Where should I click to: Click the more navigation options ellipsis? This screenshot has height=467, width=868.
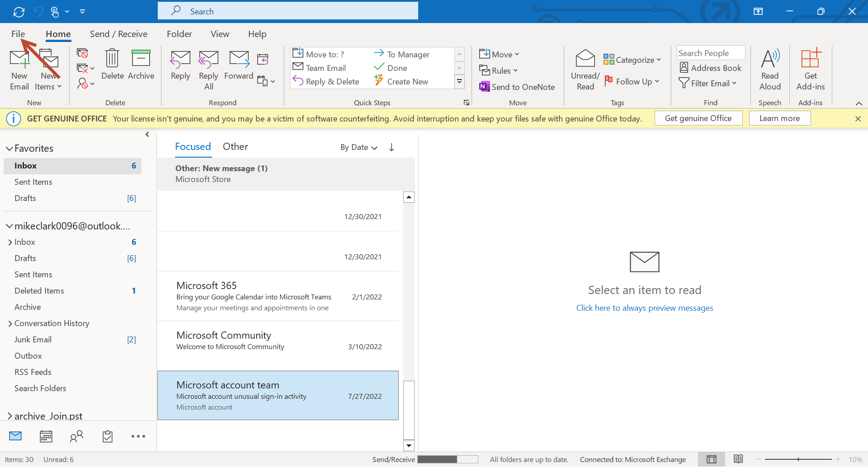coord(138,436)
